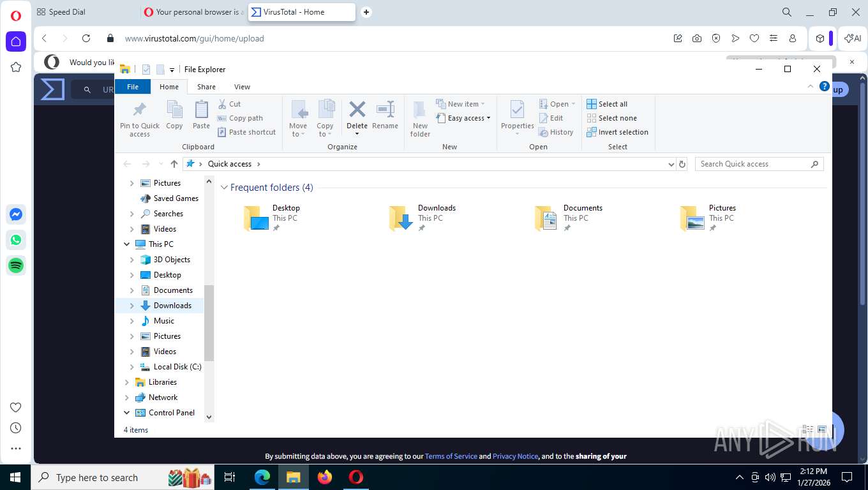Click the Up one level arrow
The image size is (868, 490).
coord(174,164)
